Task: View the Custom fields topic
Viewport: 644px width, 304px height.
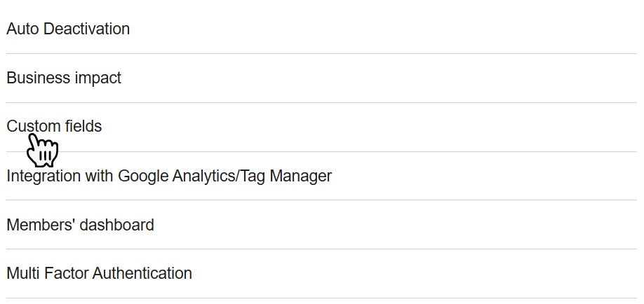Action: pos(54,127)
